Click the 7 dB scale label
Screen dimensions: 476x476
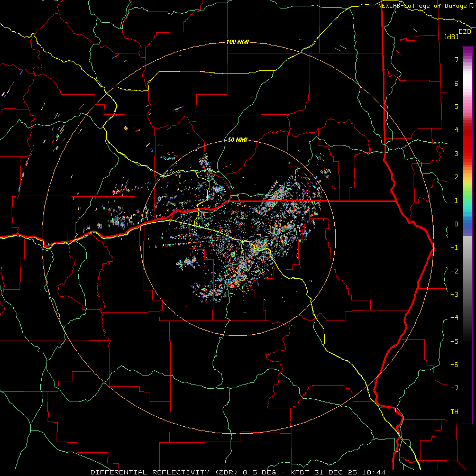(x=456, y=59)
